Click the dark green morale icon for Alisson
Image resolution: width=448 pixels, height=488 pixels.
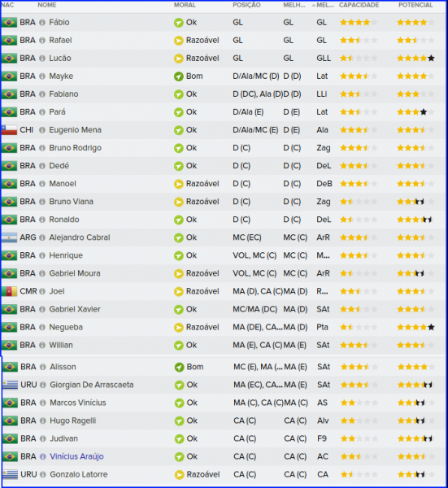179,368
